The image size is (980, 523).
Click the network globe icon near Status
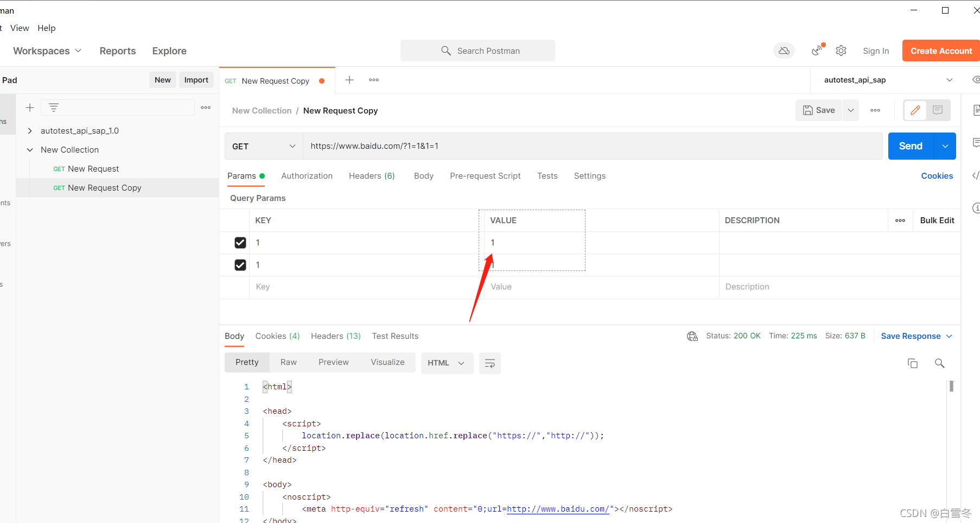click(692, 336)
